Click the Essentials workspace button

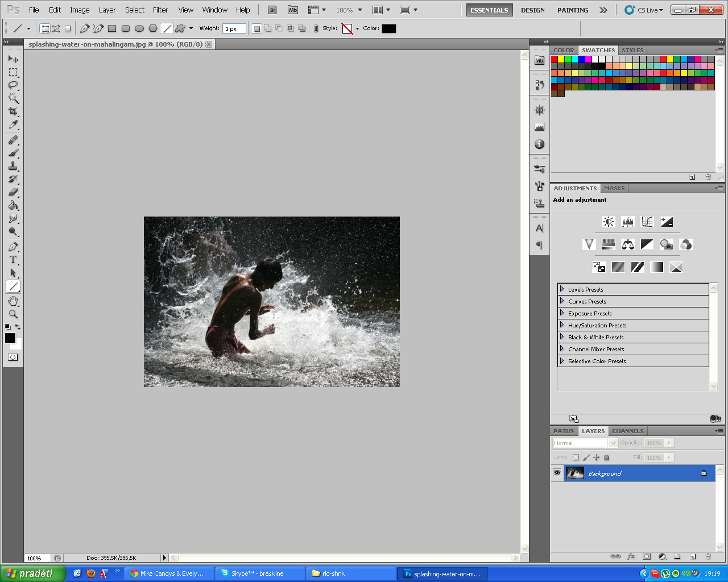(489, 10)
